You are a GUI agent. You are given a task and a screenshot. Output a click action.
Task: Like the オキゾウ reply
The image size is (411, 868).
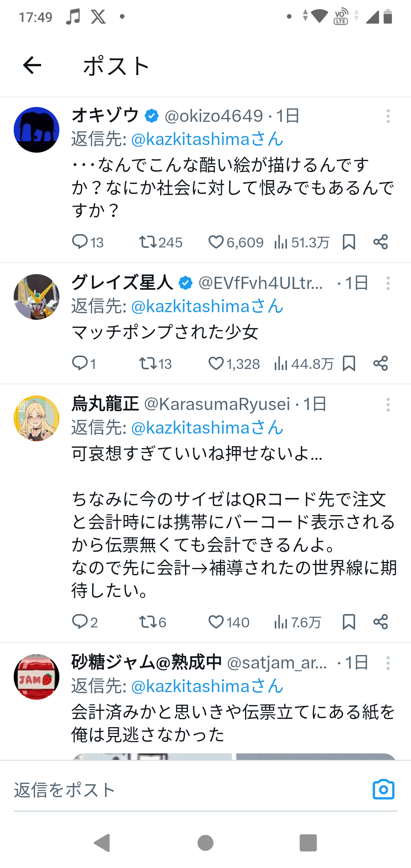point(216,242)
